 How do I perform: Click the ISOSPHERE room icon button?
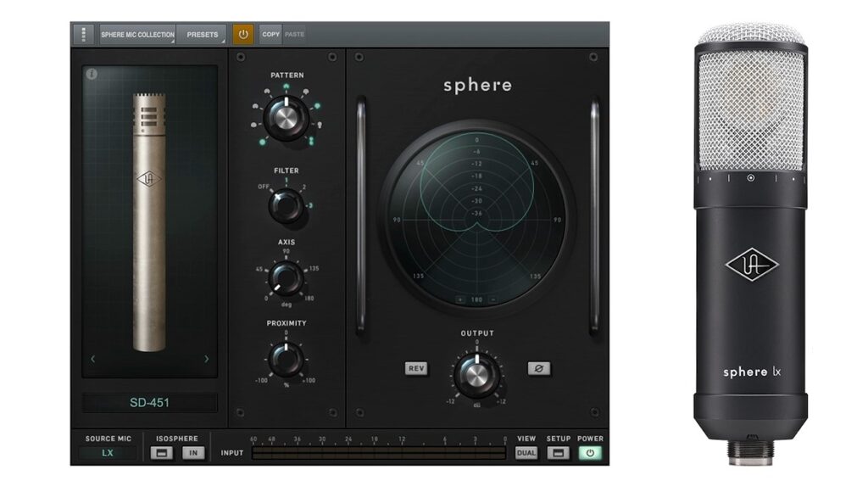[x=160, y=452]
